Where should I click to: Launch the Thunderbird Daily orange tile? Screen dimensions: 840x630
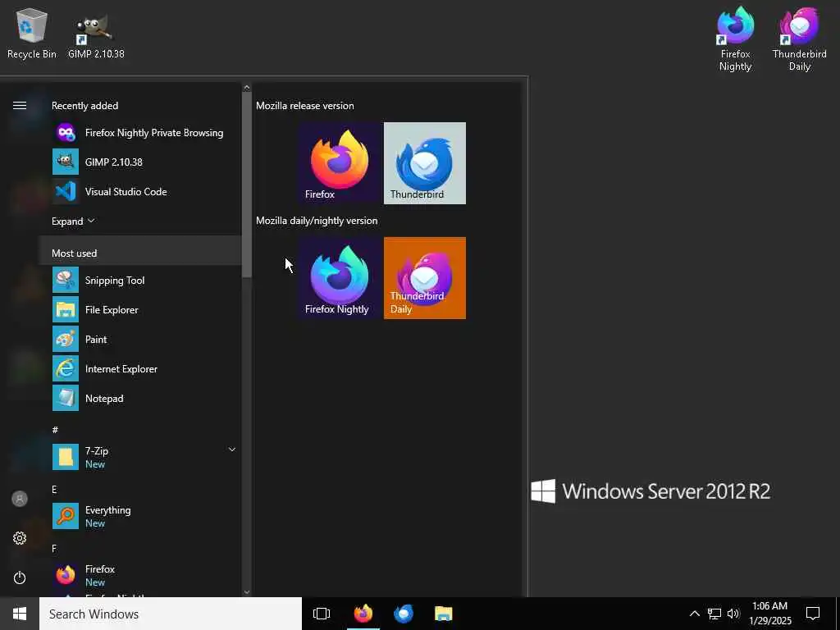pos(425,278)
